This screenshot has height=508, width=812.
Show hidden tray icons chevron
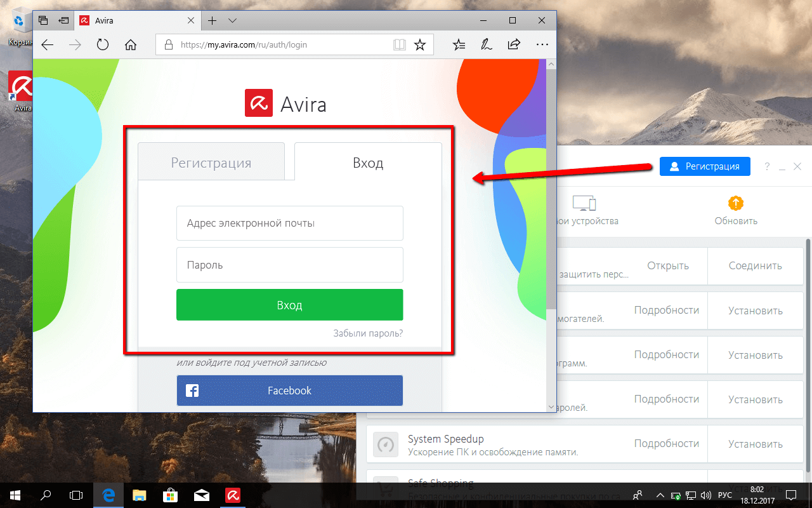(x=660, y=495)
